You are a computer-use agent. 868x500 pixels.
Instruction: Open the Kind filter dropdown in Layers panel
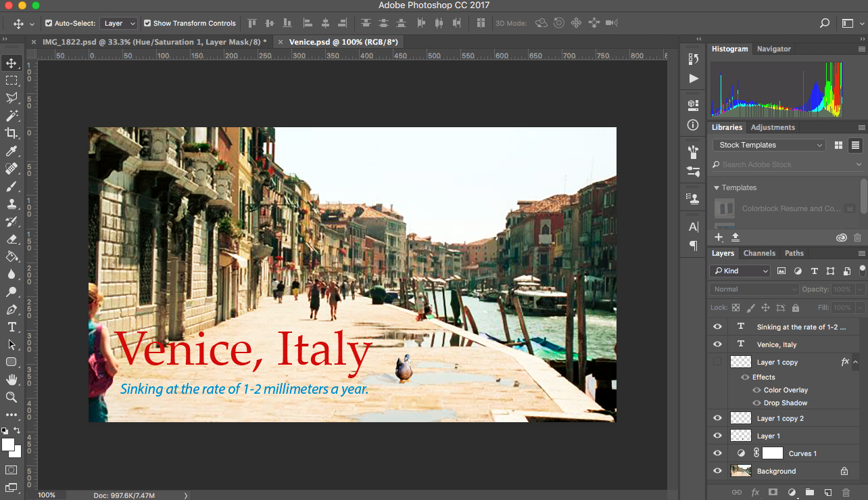click(x=740, y=270)
